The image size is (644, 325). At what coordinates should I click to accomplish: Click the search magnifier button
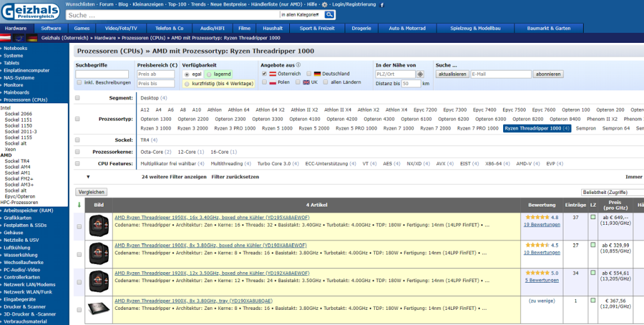tap(330, 15)
